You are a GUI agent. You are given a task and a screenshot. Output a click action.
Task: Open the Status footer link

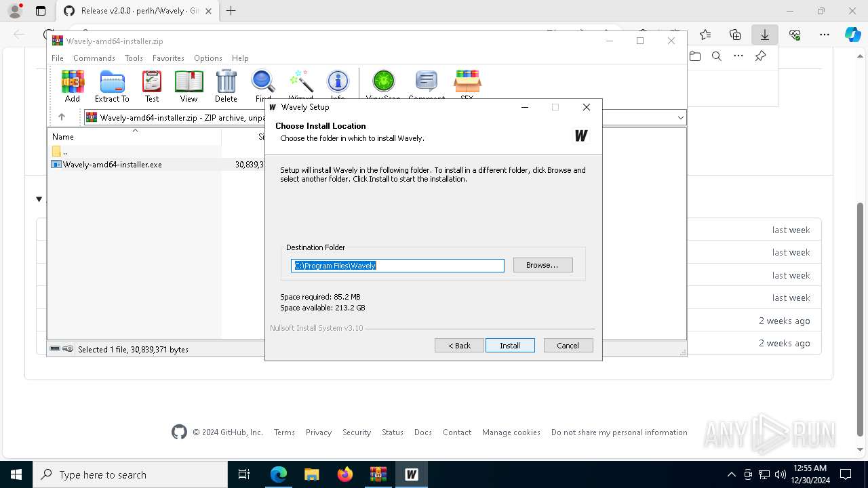393,432
